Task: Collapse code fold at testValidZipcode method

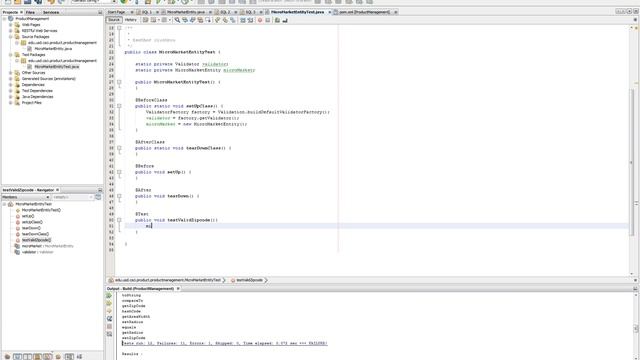Action: [x=119, y=220]
